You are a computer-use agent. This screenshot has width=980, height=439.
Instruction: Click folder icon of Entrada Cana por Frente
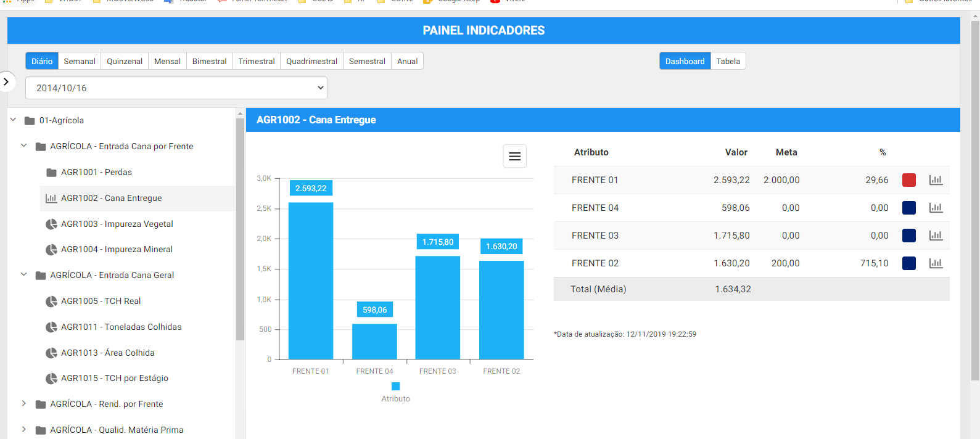pos(41,147)
